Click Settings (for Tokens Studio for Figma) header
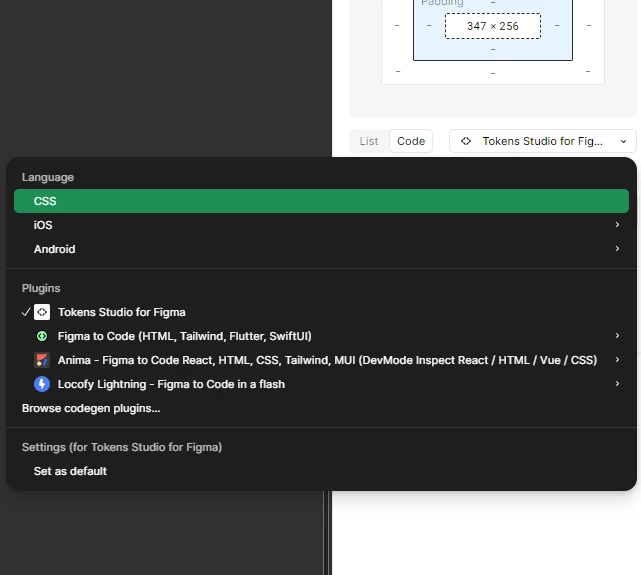 [122, 447]
